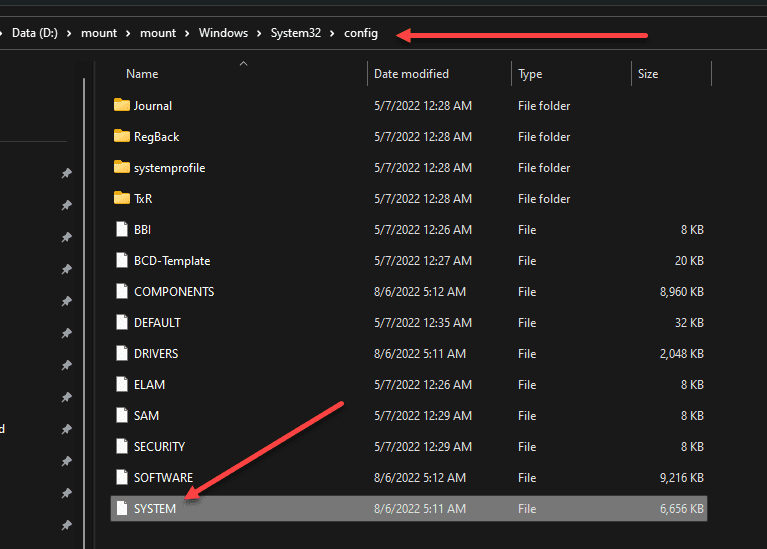Select the SAM file icon

(121, 415)
